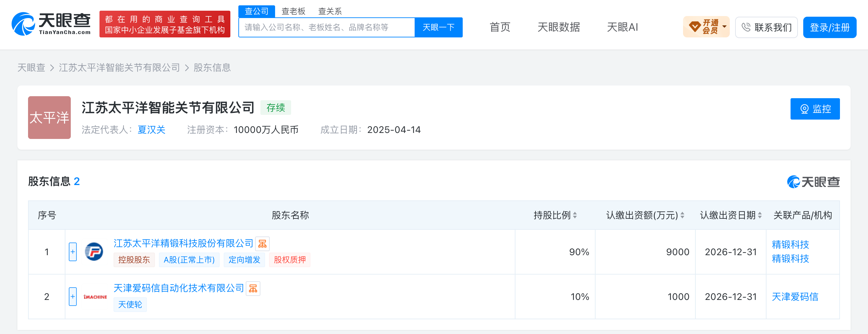This screenshot has height=334, width=868.
Task: Open legal representative 夏汉关 link
Action: [x=151, y=130]
